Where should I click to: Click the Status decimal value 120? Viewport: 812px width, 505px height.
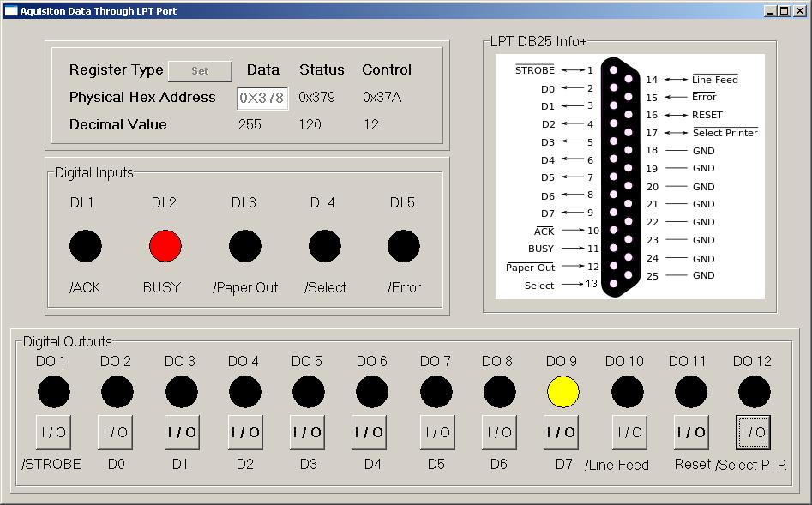pyautogui.click(x=310, y=125)
